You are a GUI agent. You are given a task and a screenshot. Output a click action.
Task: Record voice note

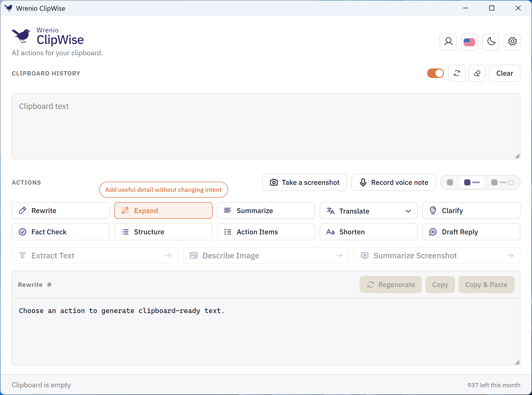[x=393, y=182]
